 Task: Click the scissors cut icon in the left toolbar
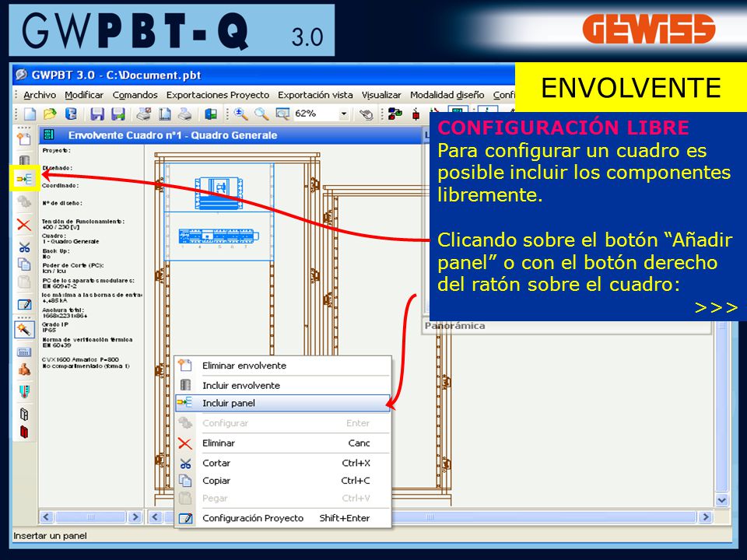click(x=24, y=247)
